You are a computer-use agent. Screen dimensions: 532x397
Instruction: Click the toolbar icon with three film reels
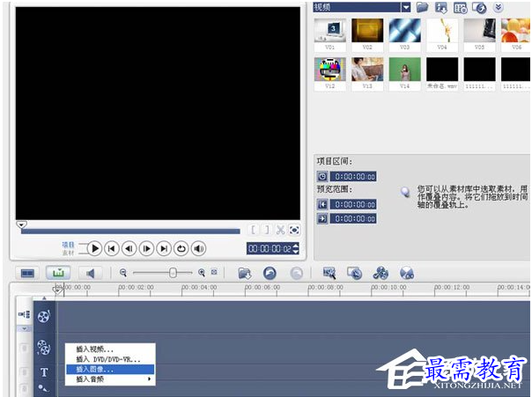[381, 273]
